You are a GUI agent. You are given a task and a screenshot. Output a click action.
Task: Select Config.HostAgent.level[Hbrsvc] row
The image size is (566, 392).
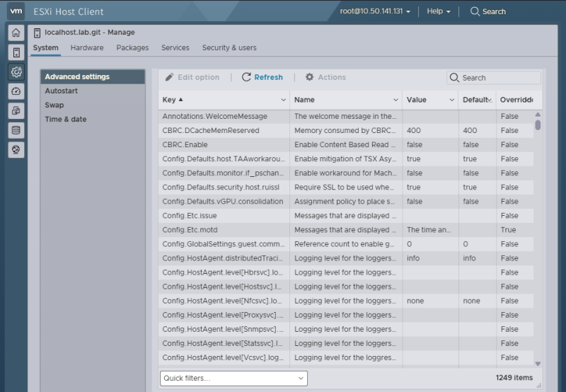tap(346, 272)
